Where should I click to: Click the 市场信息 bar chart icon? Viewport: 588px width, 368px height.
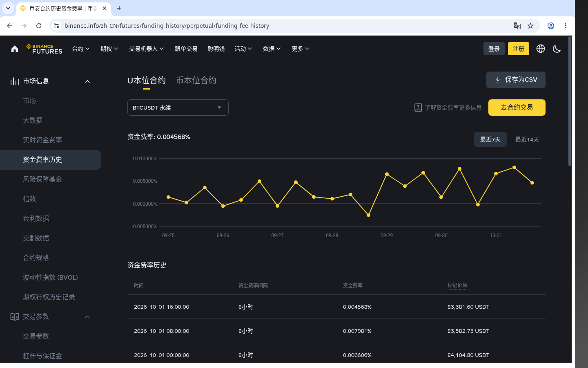pyautogui.click(x=15, y=81)
